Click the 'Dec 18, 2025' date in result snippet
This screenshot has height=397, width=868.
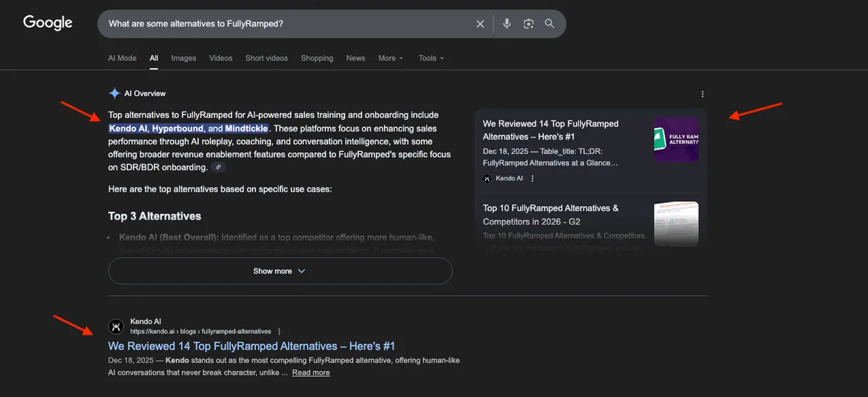coord(131,360)
